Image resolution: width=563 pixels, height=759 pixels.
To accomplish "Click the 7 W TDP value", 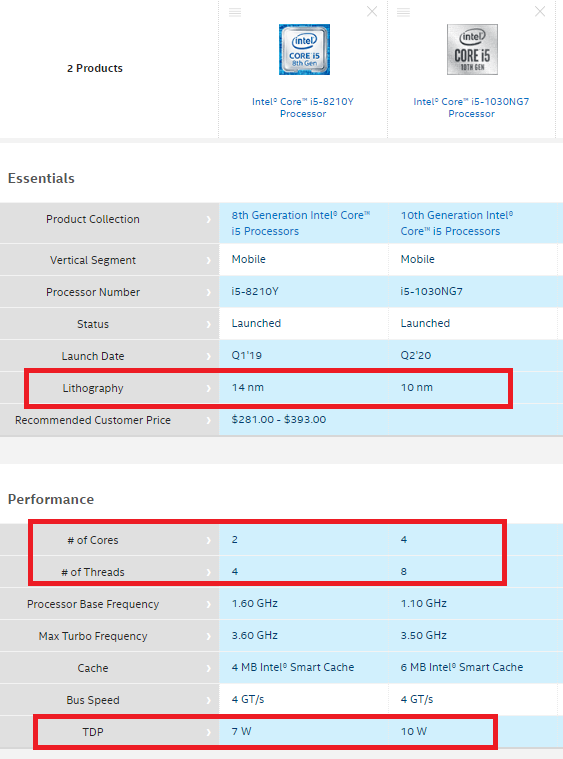I will 242,731.
